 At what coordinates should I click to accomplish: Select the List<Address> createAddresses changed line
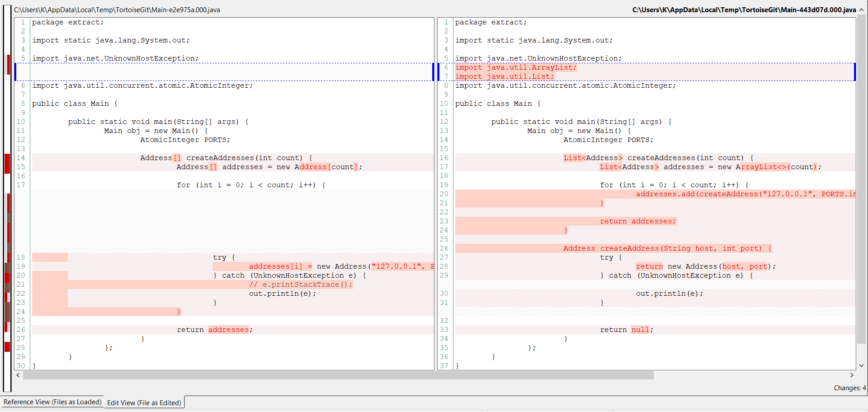click(x=658, y=157)
